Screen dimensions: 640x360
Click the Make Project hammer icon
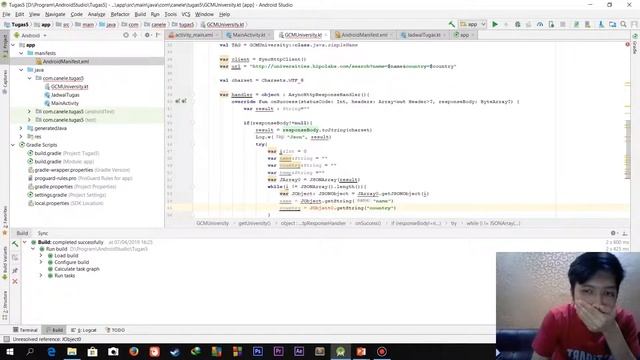(451, 24)
